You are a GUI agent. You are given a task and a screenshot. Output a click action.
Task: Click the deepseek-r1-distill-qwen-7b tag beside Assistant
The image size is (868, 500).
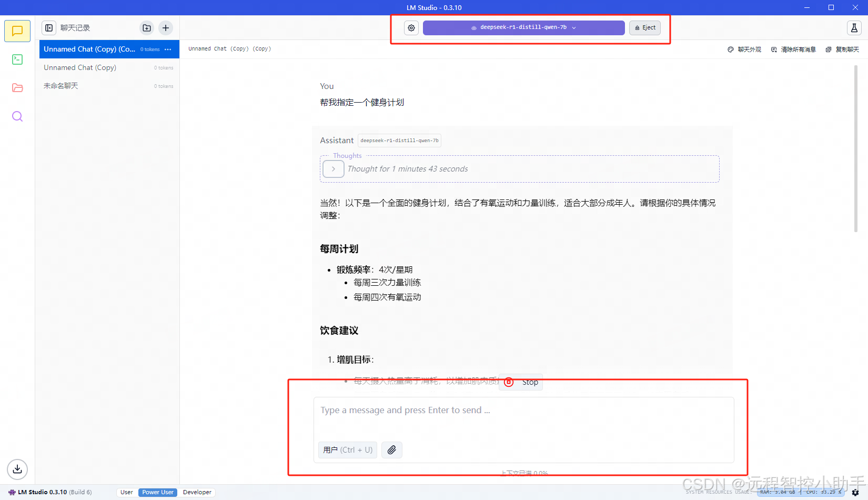tap(399, 141)
